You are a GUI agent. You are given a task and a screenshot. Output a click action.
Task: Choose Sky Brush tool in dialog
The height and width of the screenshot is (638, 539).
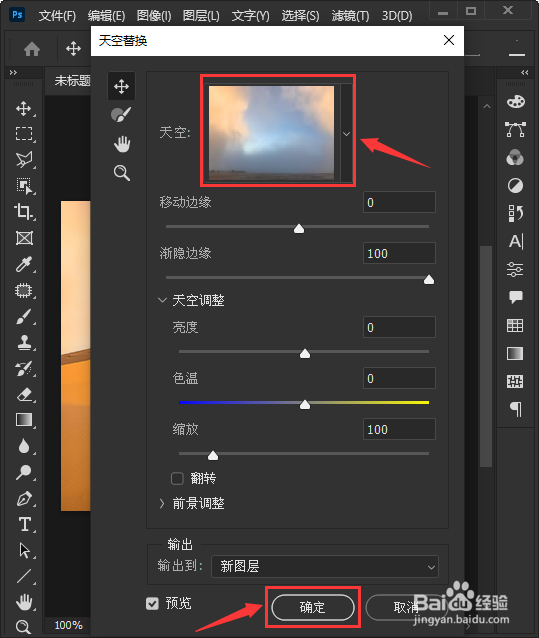[x=121, y=115]
